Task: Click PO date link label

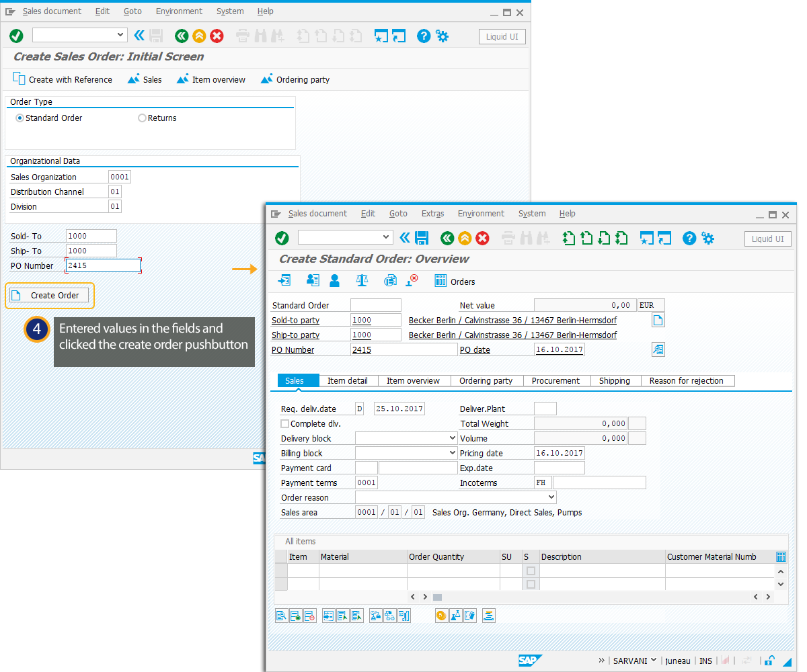Action: coord(475,350)
